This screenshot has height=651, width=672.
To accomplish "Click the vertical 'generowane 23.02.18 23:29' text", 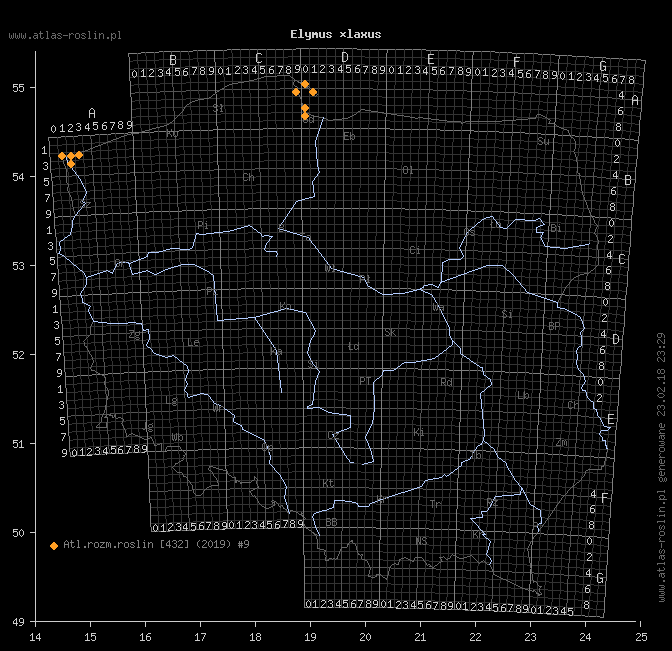I will [x=662, y=407].
